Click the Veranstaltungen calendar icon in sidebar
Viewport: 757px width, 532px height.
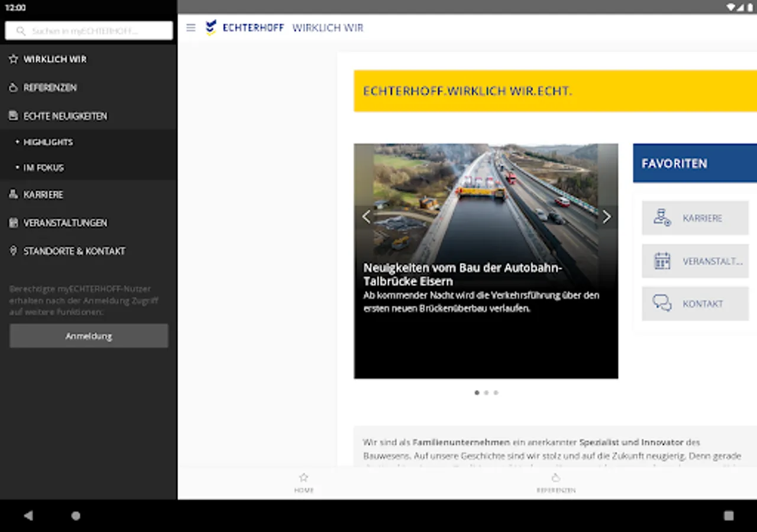pyautogui.click(x=13, y=223)
